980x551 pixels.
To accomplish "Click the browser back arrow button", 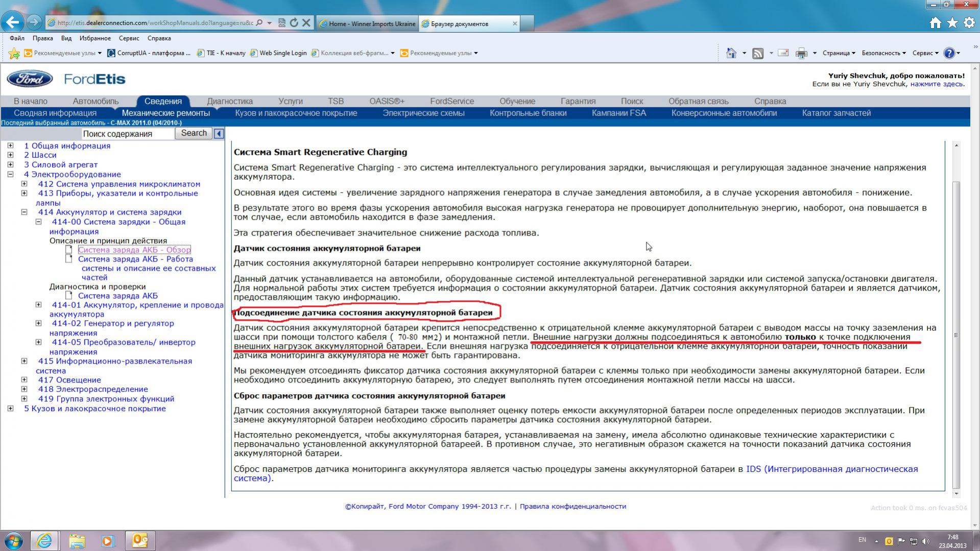I will point(12,22).
